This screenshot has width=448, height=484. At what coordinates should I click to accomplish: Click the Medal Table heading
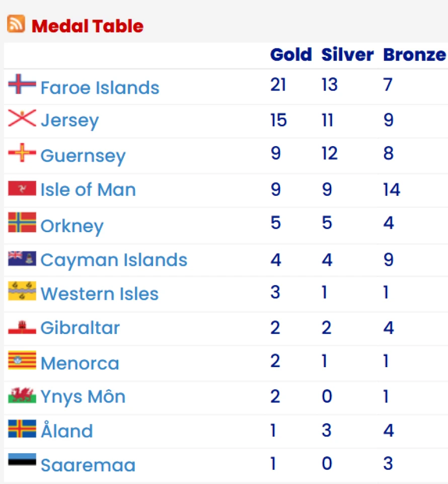pyautogui.click(x=88, y=26)
